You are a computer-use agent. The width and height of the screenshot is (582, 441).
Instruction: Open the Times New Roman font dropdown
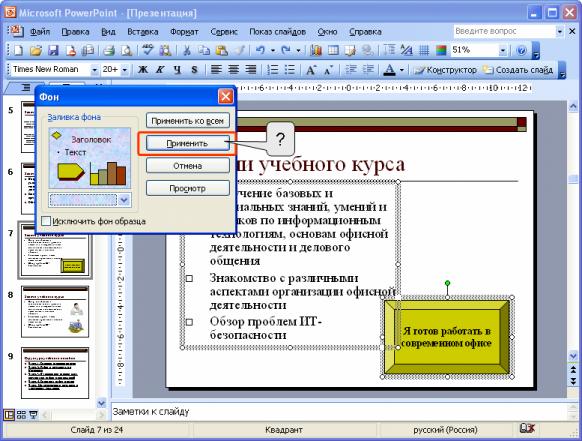coord(95,70)
